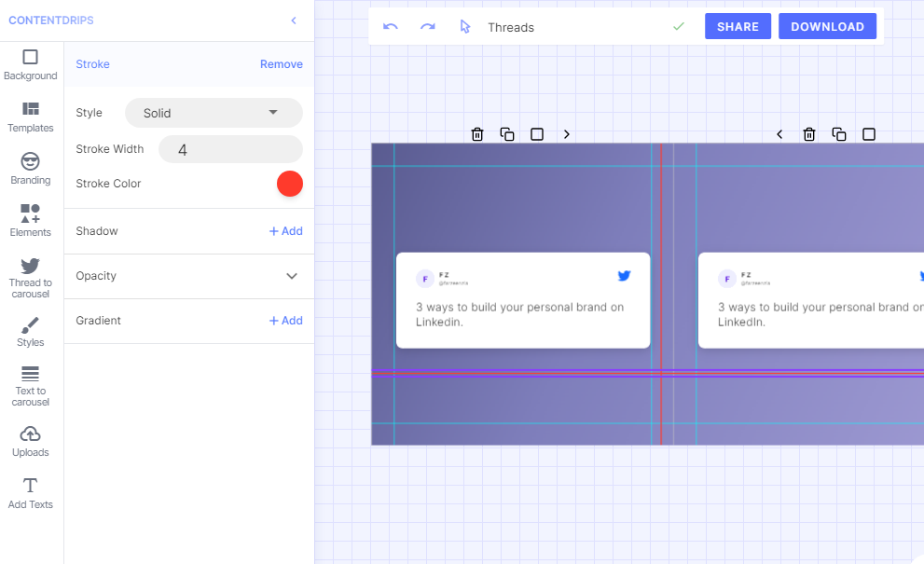
Task: Click the undo arrow in top toolbar
Action: point(391,27)
